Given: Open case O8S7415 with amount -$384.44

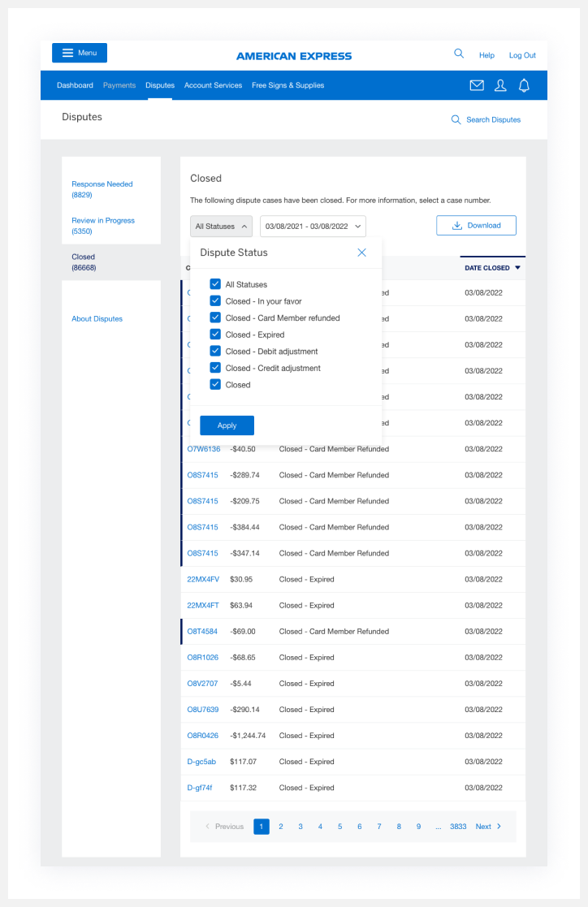Looking at the screenshot, I should (x=202, y=527).
